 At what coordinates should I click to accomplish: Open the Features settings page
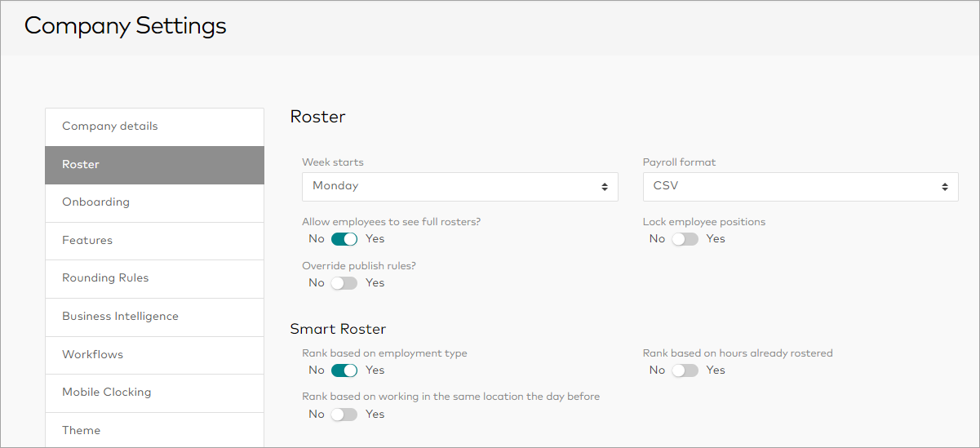coord(154,241)
